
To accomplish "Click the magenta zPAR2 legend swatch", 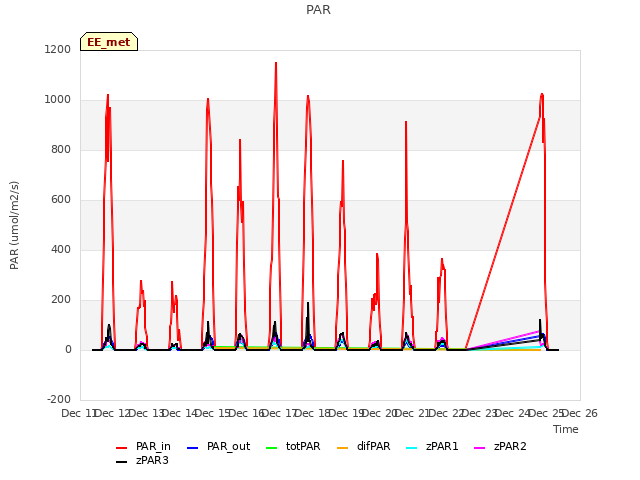I will click(480, 448).
